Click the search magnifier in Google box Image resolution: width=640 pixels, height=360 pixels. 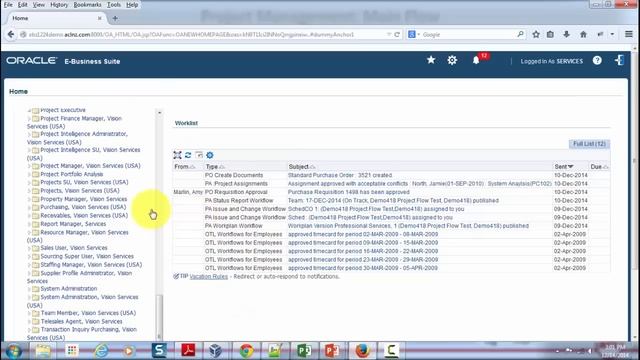click(x=520, y=35)
